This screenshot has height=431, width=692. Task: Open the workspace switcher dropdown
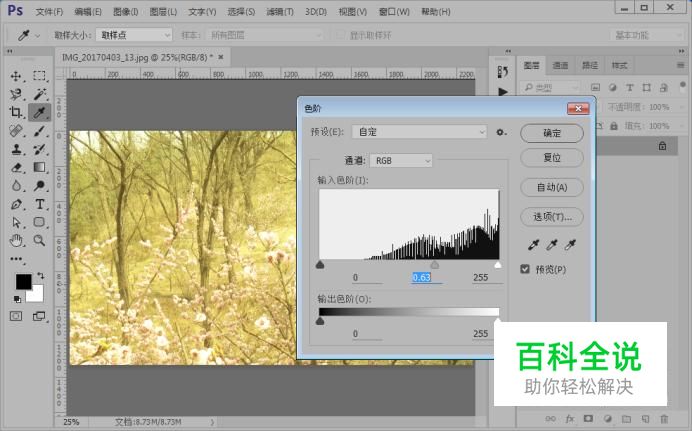pos(647,35)
